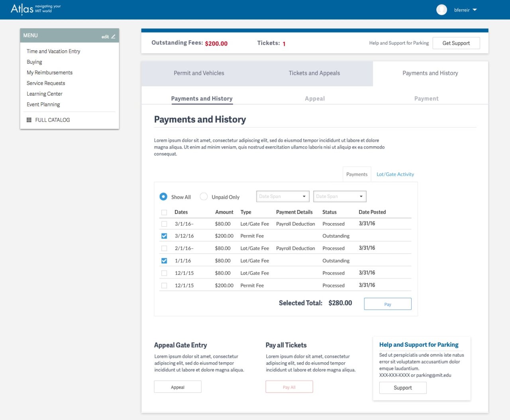Image resolution: width=510 pixels, height=420 pixels.
Task: Click the Pay All tickets button
Action: (289, 387)
